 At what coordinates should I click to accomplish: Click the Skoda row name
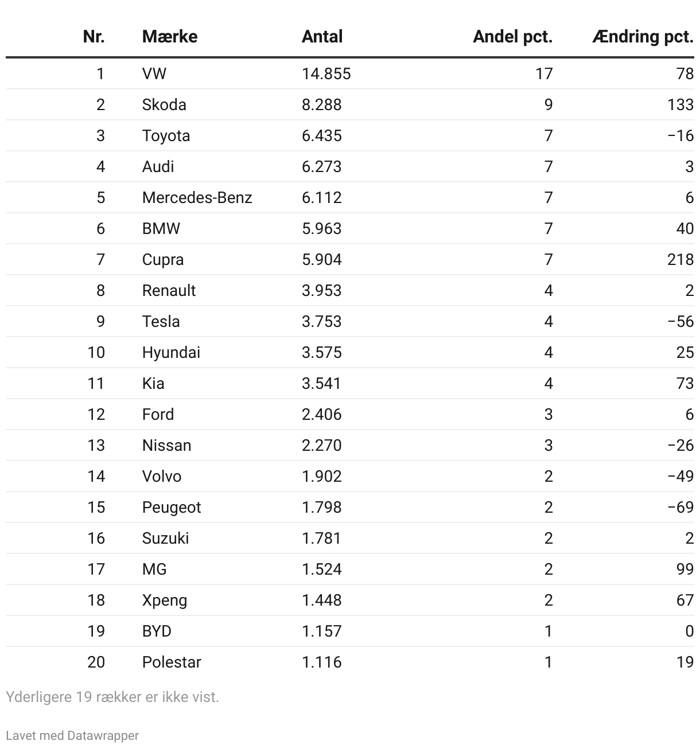click(164, 104)
